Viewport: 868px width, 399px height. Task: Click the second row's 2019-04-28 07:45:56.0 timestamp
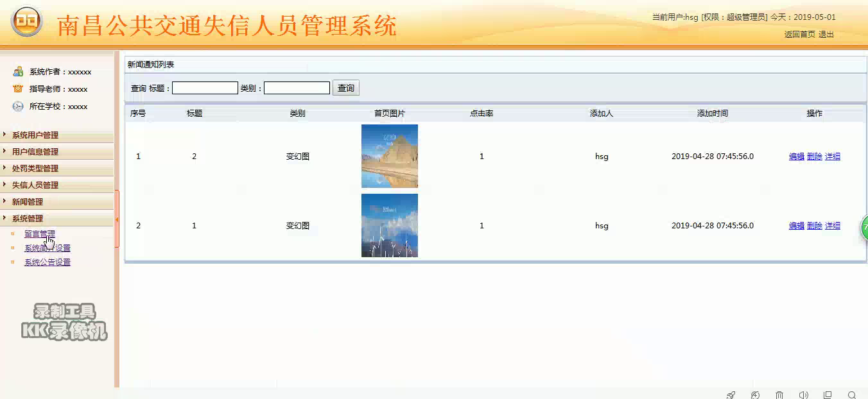pos(713,226)
